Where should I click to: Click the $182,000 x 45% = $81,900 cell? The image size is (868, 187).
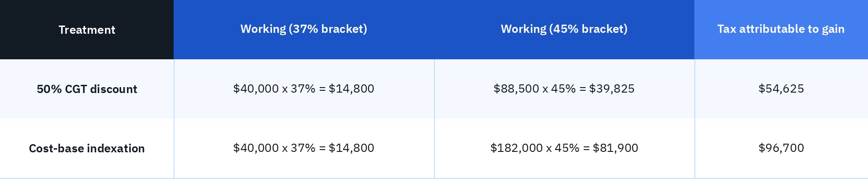564,148
